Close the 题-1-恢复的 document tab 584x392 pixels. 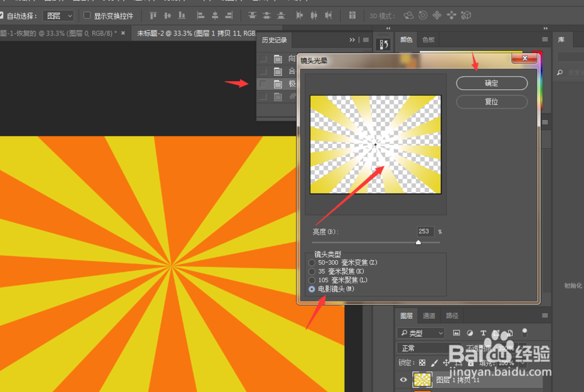point(123,33)
